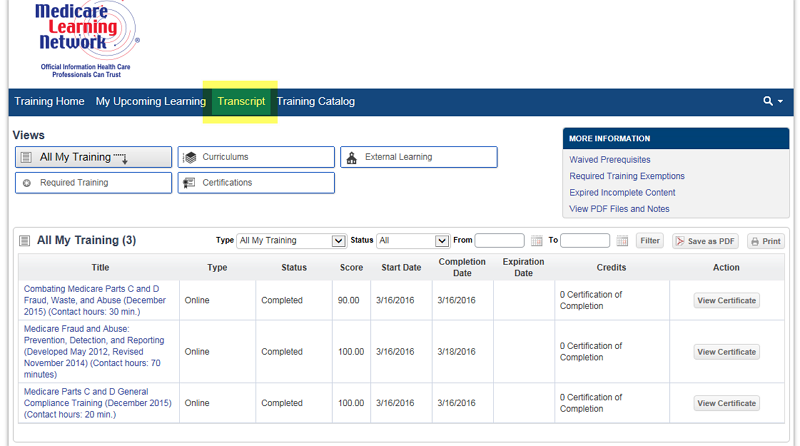Go to Training Home tab
The height and width of the screenshot is (446, 800).
[49, 101]
